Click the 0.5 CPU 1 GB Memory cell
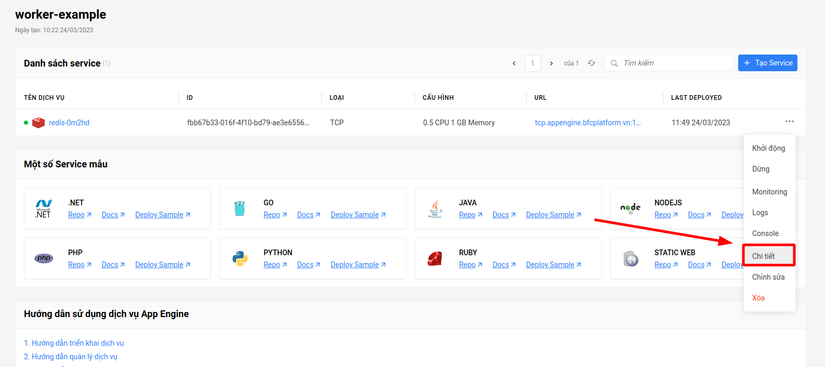Viewport: 825px width, 367px height. (x=459, y=123)
